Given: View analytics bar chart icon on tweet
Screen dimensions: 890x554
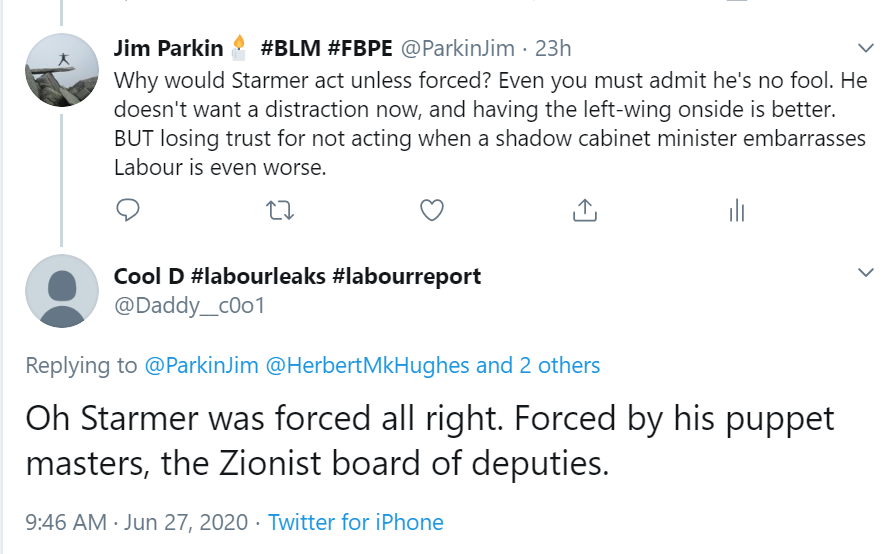Looking at the screenshot, I should (x=737, y=210).
